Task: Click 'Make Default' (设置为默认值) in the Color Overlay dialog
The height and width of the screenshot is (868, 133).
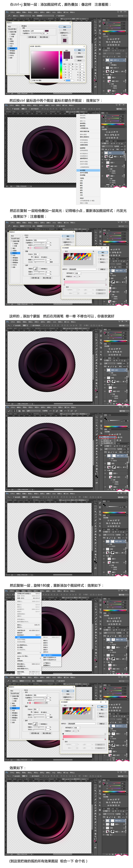Action: coord(33,37)
